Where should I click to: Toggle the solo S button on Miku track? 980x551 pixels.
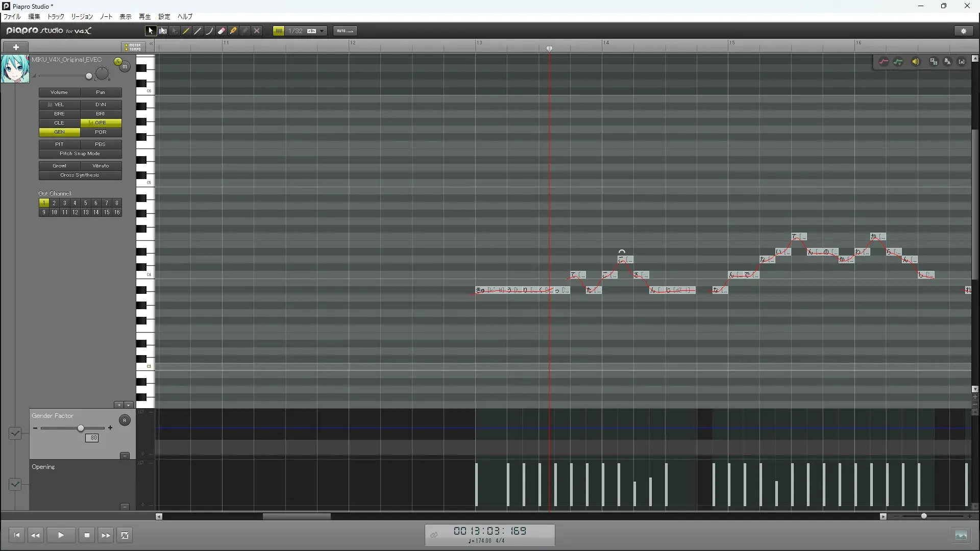(x=118, y=62)
